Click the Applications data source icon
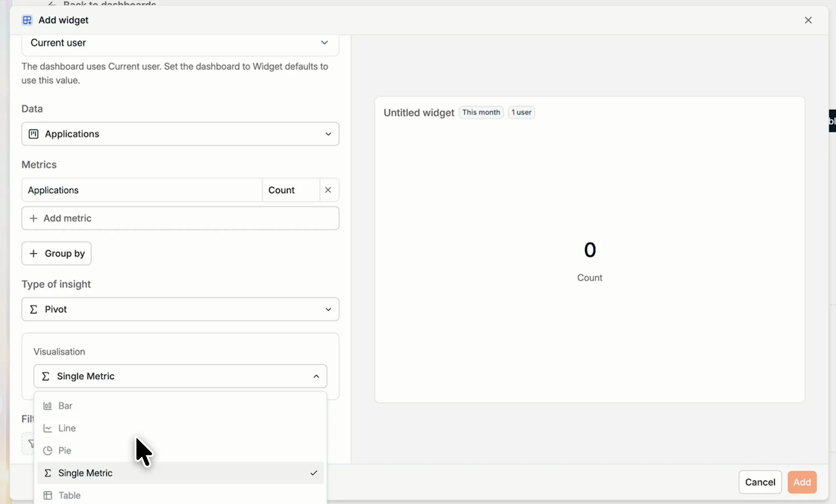 [x=33, y=134]
